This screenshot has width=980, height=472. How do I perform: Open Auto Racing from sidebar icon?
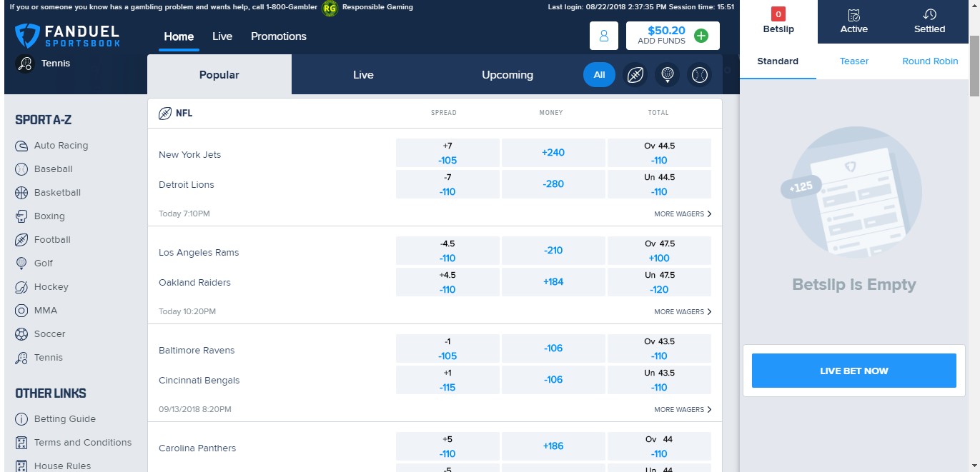coord(21,146)
